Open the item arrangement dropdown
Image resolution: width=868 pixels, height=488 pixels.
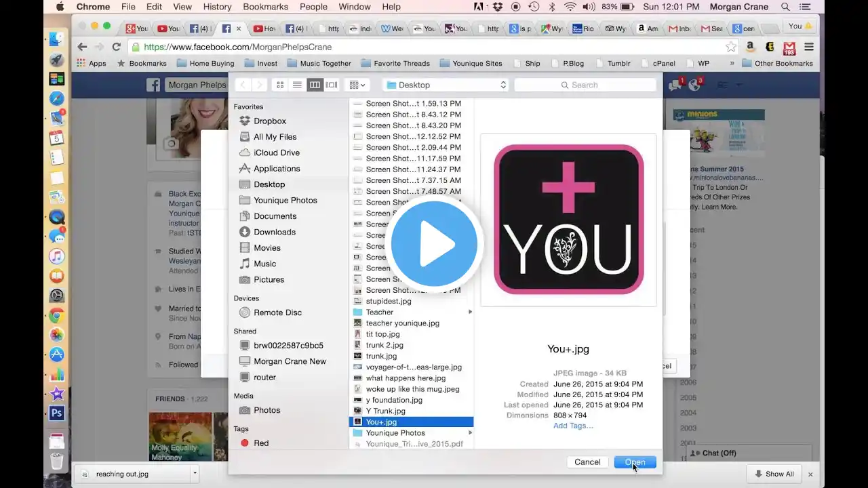point(357,85)
